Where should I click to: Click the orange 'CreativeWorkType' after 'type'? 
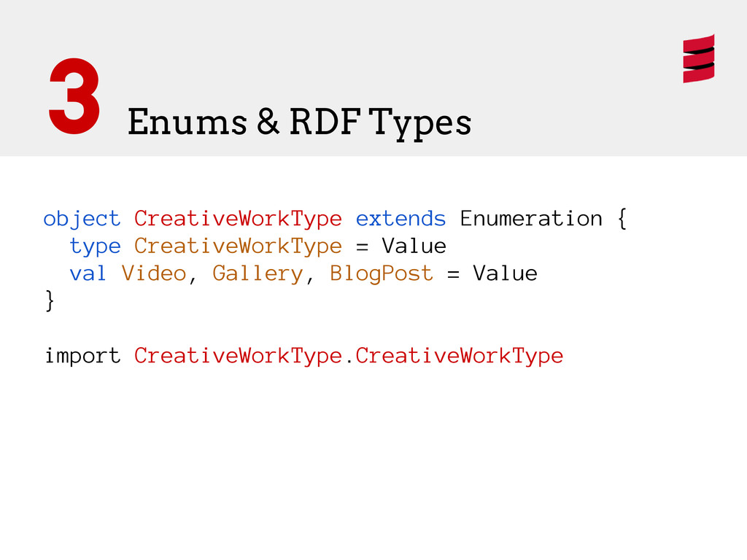238,247
